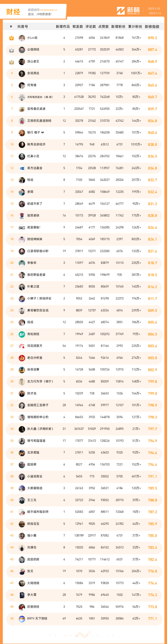This screenshot has height=644, width=167.
Task: Click the 新增作品 column header
Action: tap(63, 26)
